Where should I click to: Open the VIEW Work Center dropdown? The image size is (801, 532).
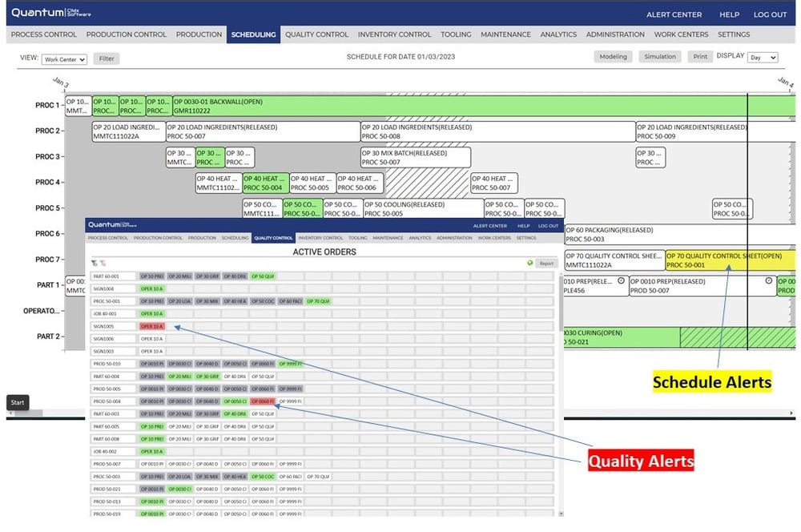pyautogui.click(x=63, y=58)
